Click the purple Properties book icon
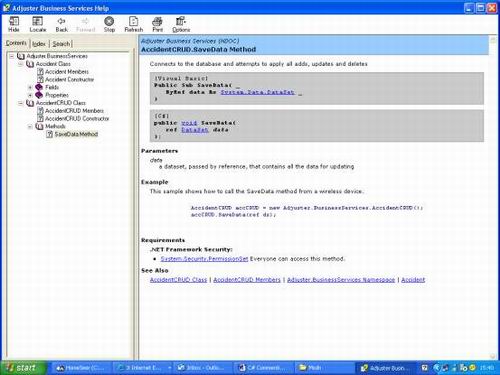Viewport: 500px width, 375px height. click(39, 95)
